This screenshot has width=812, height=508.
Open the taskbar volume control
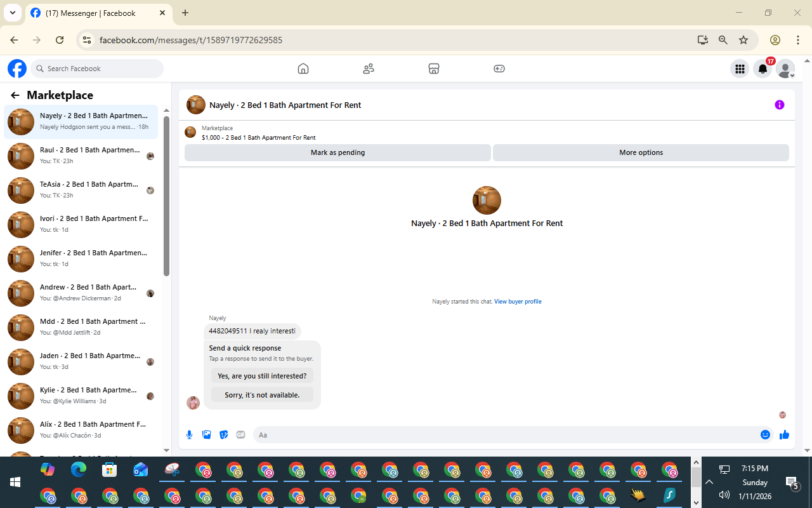(x=724, y=495)
